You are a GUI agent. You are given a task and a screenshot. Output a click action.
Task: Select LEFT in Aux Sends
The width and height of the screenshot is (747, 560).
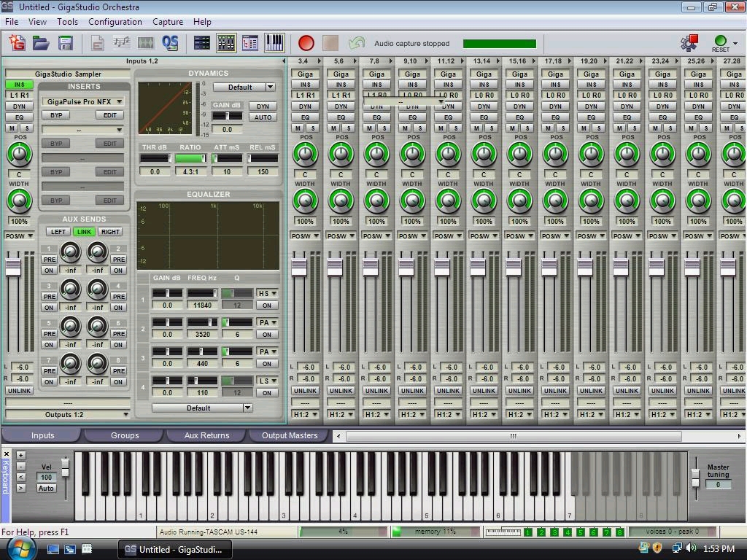coord(58,232)
